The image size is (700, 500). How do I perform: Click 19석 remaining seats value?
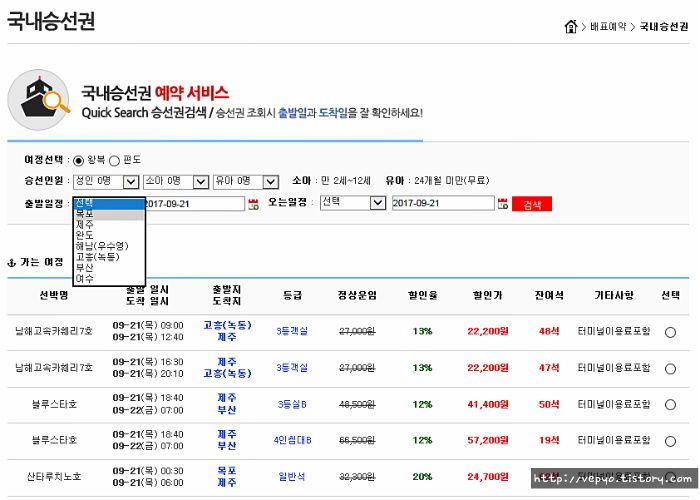[x=549, y=441]
